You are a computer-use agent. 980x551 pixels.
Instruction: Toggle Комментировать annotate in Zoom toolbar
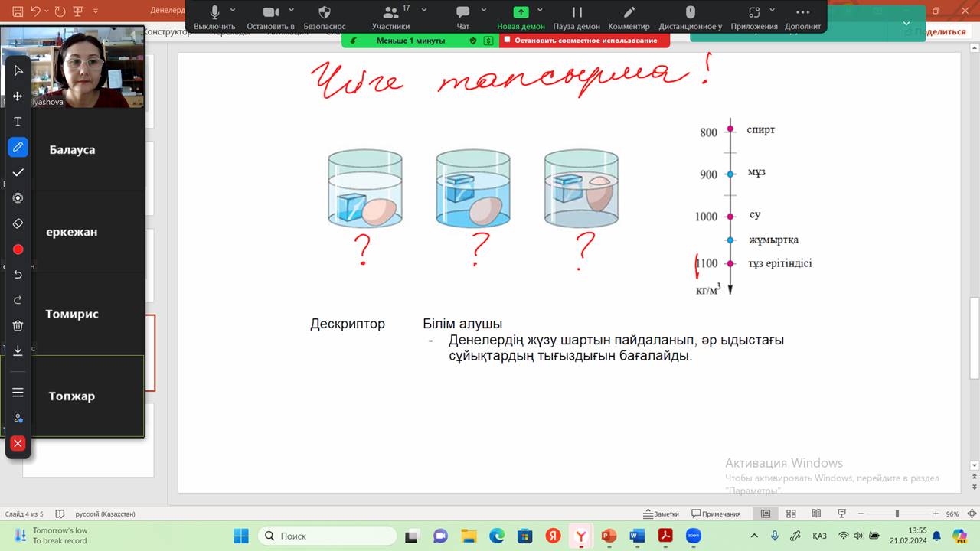[629, 16]
